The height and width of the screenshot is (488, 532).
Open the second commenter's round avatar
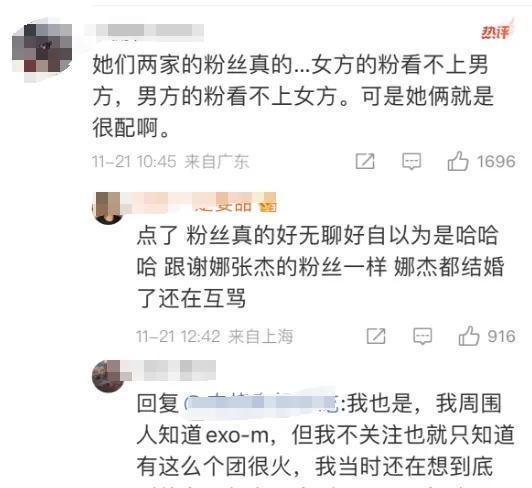coord(108,208)
